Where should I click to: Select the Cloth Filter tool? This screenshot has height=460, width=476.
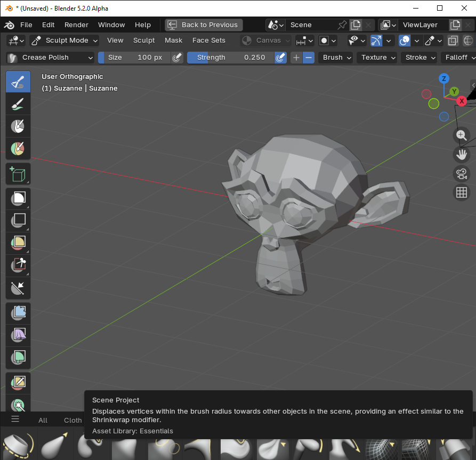18,335
